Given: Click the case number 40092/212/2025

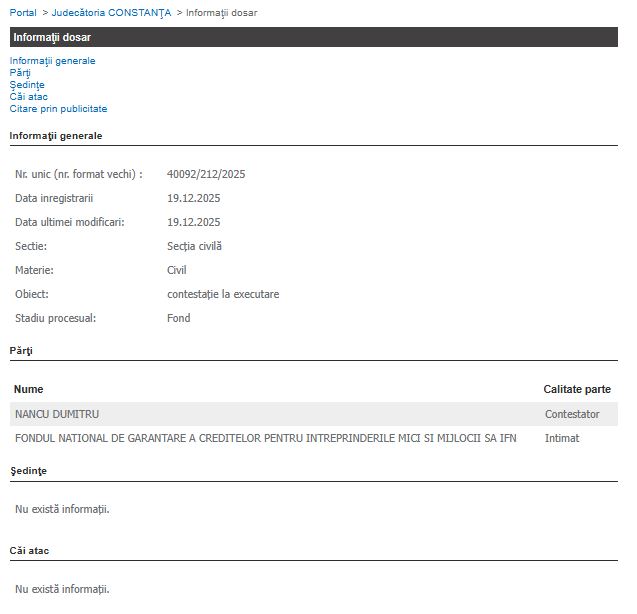Looking at the screenshot, I should (206, 174).
